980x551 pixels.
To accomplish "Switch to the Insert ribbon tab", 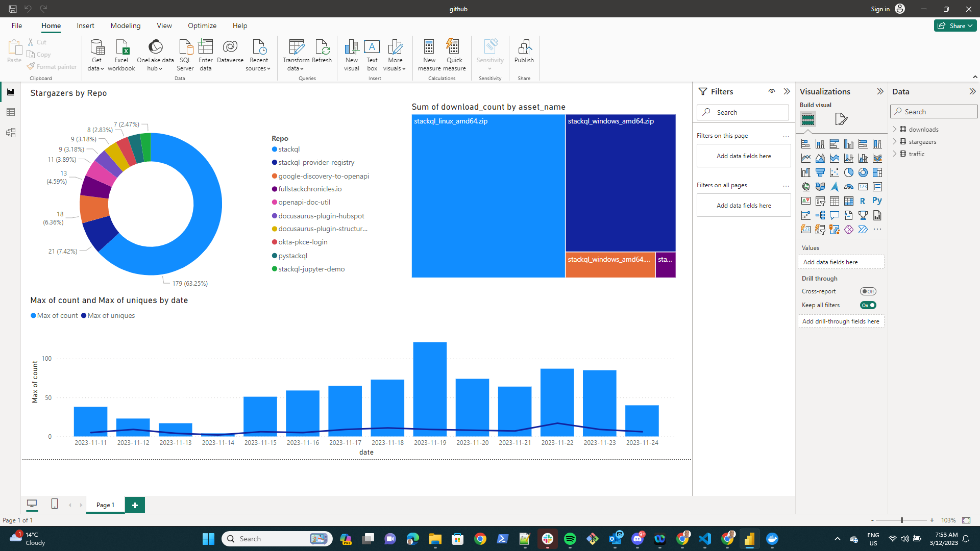I will tap(85, 26).
